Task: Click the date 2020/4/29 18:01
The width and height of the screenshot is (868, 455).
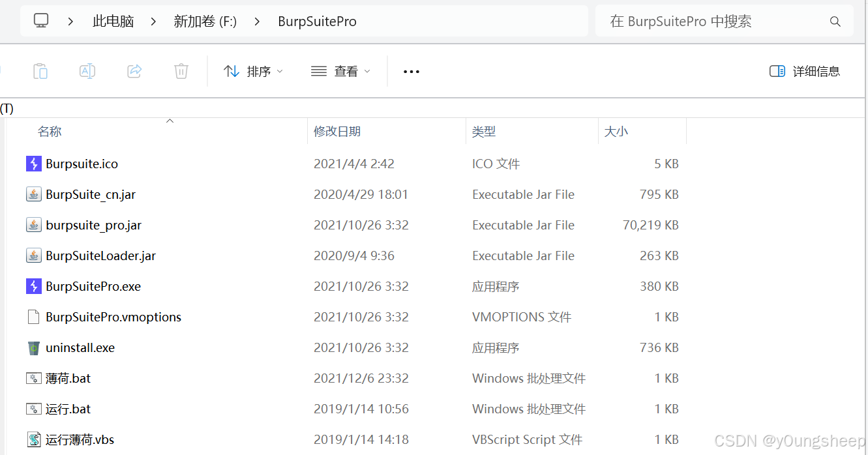Action: (361, 194)
